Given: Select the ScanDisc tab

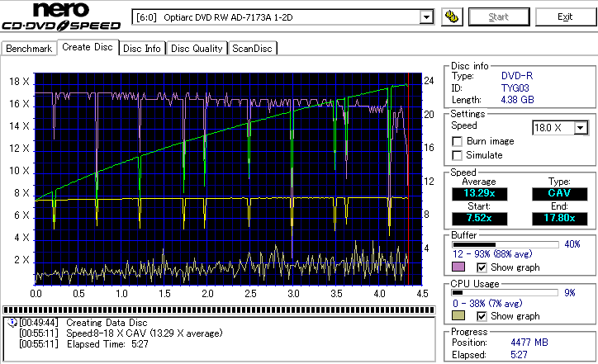Looking at the screenshot, I should pos(252,48).
